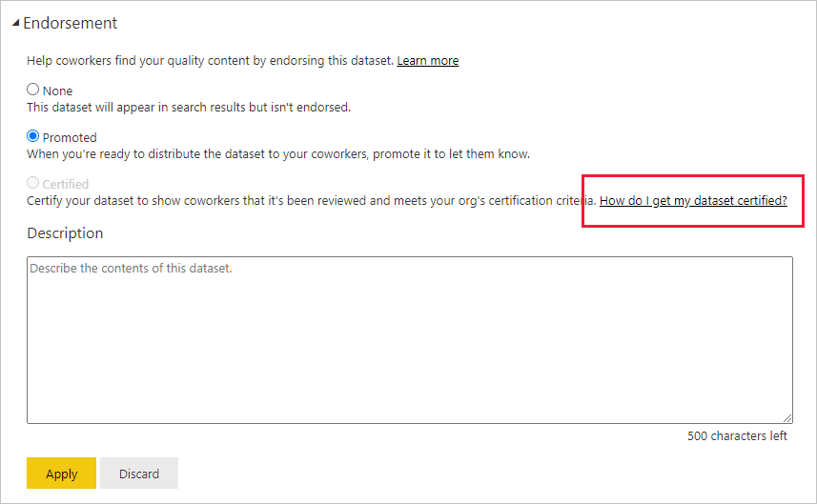The image size is (817, 504).
Task: Click the 500 characters left counter
Action: tap(737, 435)
